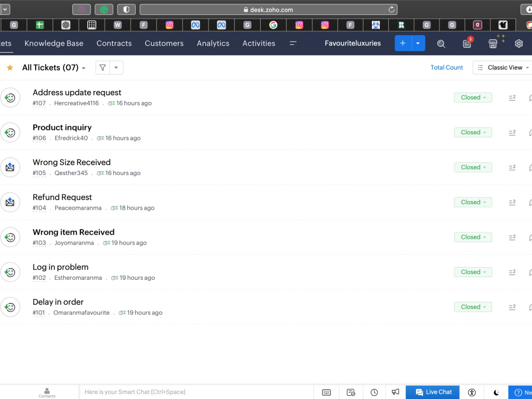Click the channel icon for Delay in order
532x399 pixels.
click(x=10, y=307)
